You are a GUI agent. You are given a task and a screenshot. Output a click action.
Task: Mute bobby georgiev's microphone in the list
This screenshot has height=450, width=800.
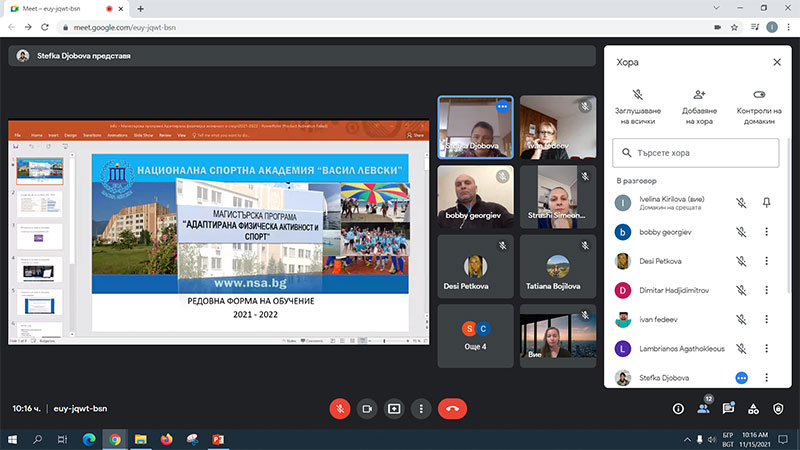pos(741,232)
